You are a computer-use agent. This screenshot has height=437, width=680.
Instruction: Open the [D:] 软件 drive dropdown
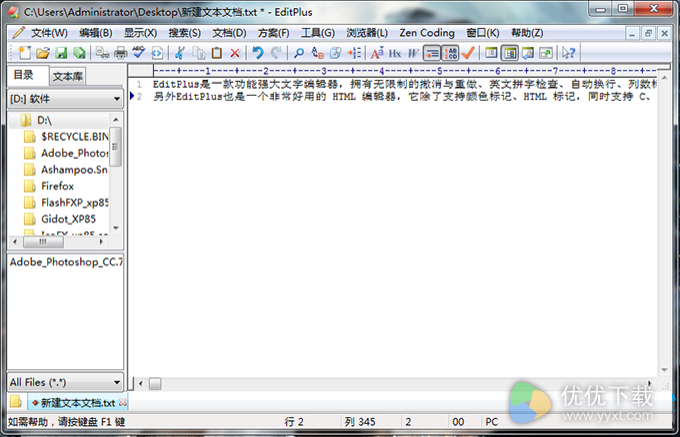coord(65,99)
